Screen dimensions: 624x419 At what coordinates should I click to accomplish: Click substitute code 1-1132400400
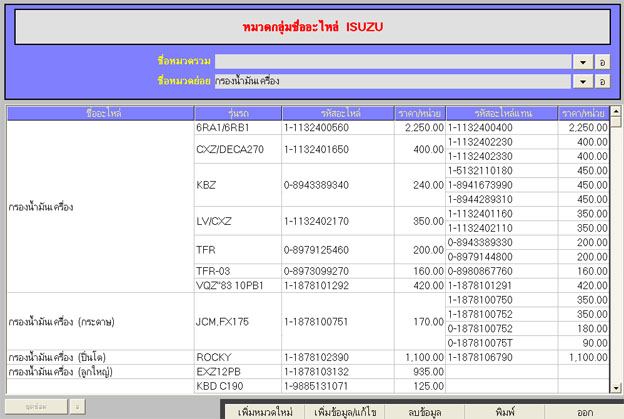(501, 128)
